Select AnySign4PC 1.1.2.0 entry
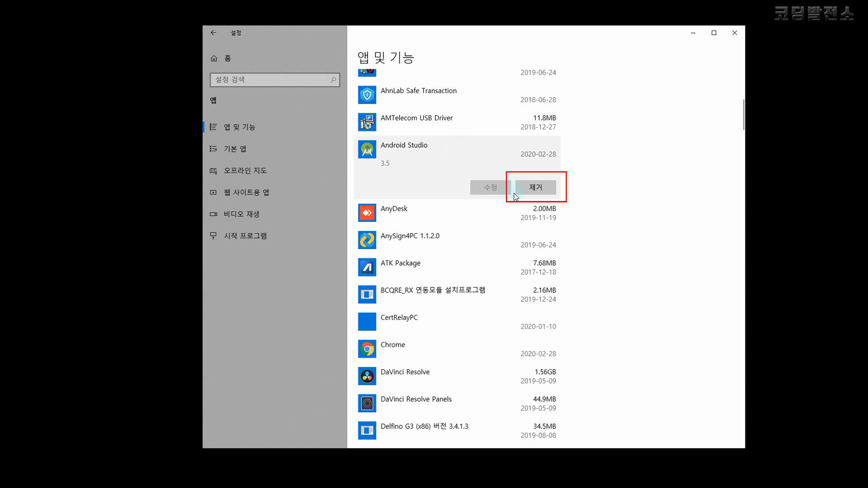Image resolution: width=868 pixels, height=488 pixels. point(457,240)
